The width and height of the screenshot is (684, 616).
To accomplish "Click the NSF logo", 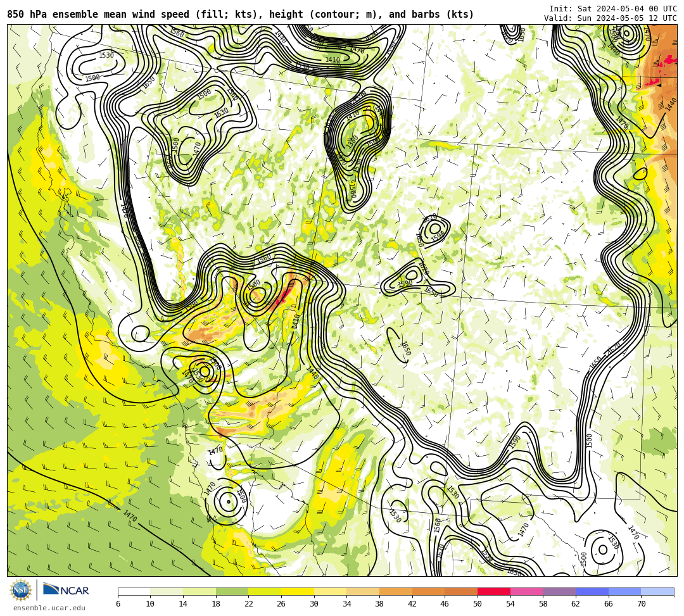I will [x=21, y=591].
